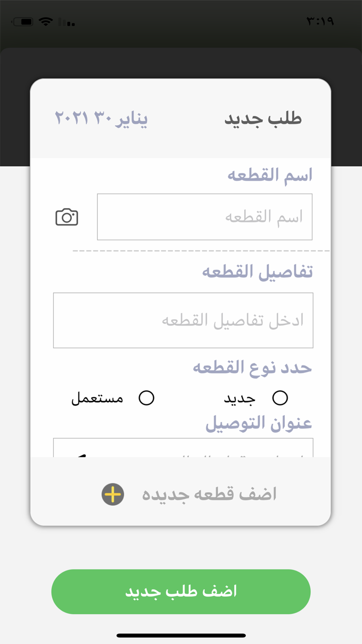Tap the تفاصيل القطعه text area
Viewport: 362px width, 644px height.
[183, 320]
